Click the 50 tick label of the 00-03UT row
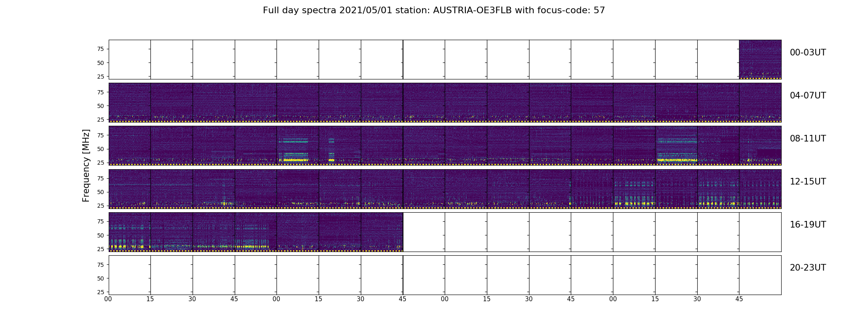Image resolution: width=868 pixels, height=331 pixels. pyautogui.click(x=100, y=63)
